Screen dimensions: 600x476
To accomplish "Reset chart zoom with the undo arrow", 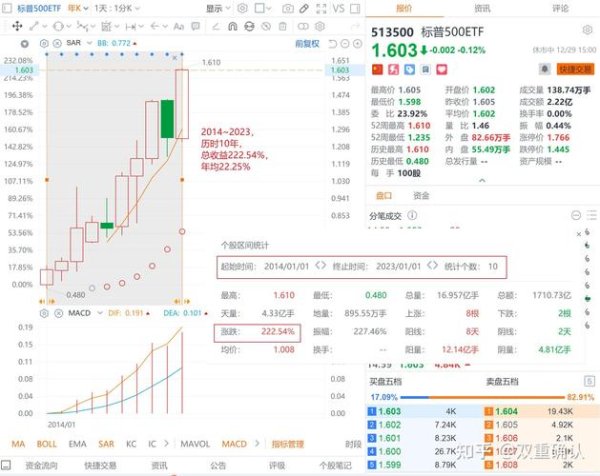I will (x=333, y=44).
